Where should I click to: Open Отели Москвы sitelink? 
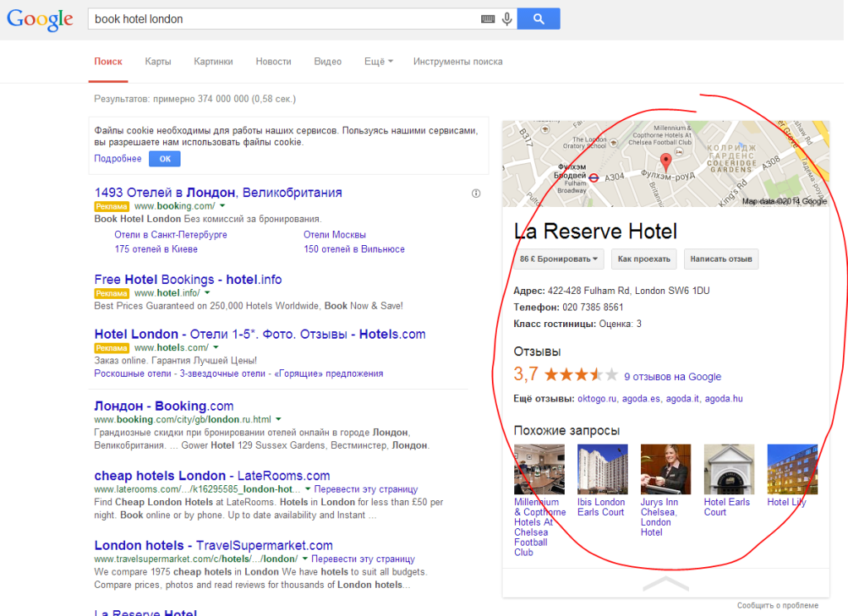(335, 234)
